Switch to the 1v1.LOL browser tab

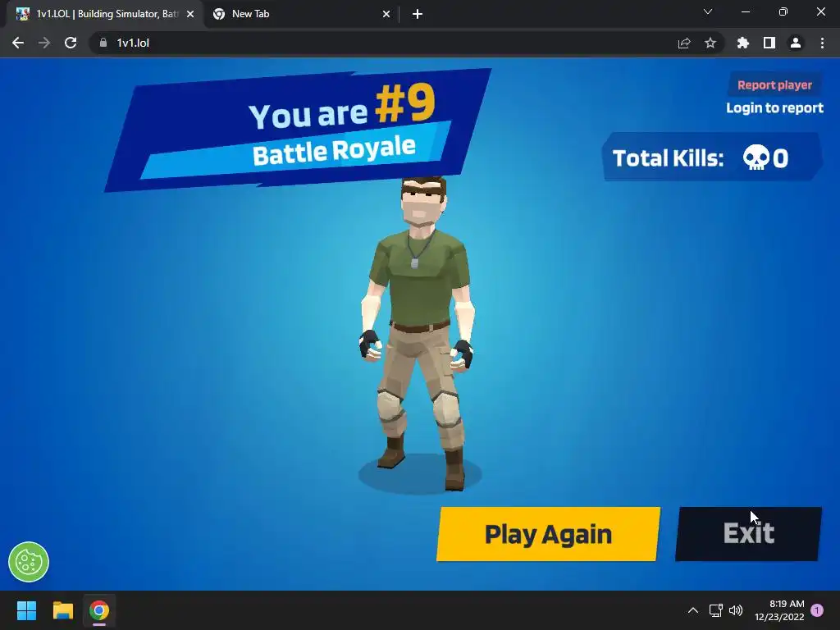click(105, 14)
